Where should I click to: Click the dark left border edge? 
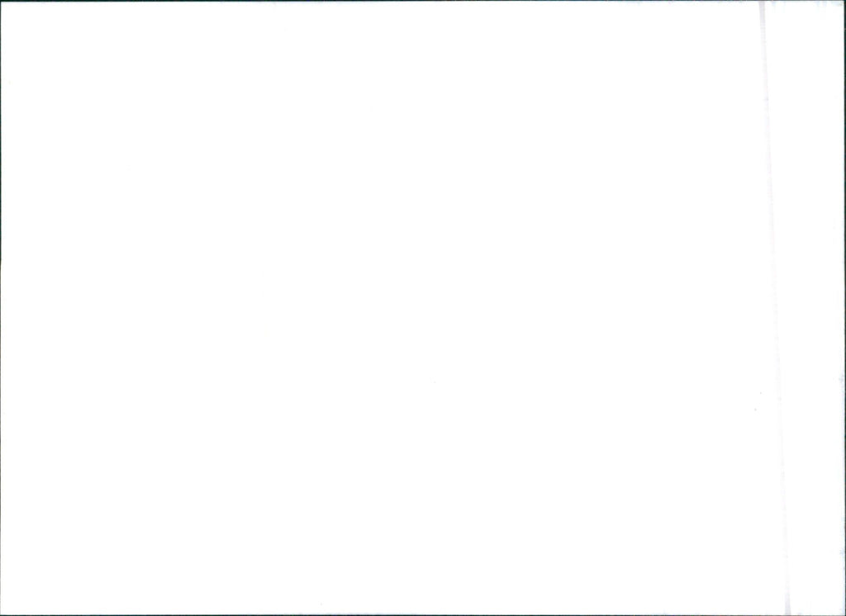(1, 307)
